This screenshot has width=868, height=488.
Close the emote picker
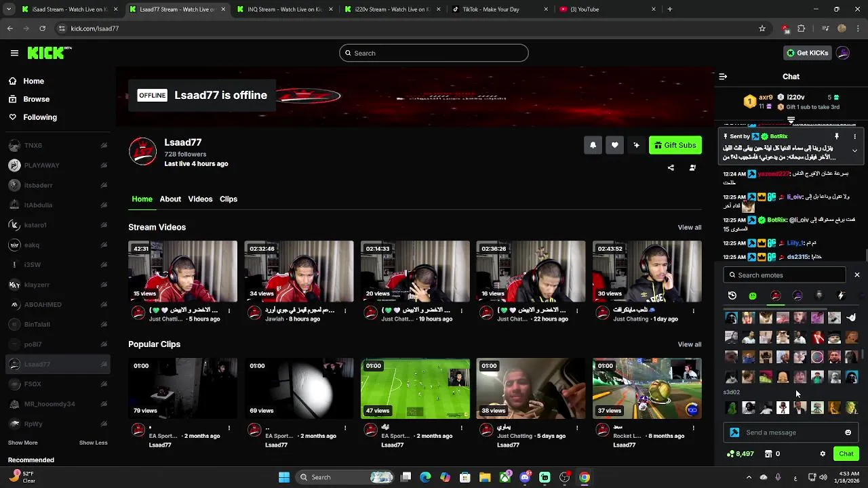(x=857, y=275)
